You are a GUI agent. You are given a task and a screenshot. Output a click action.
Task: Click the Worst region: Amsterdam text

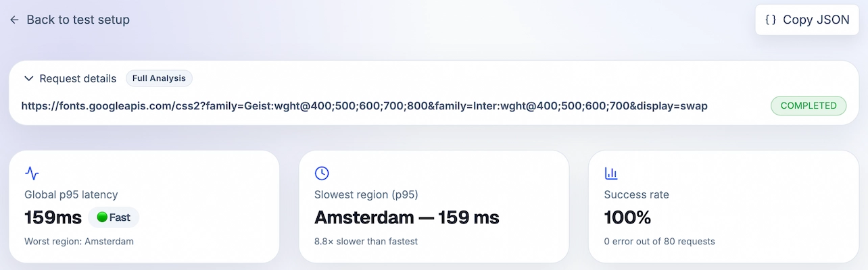click(x=78, y=241)
